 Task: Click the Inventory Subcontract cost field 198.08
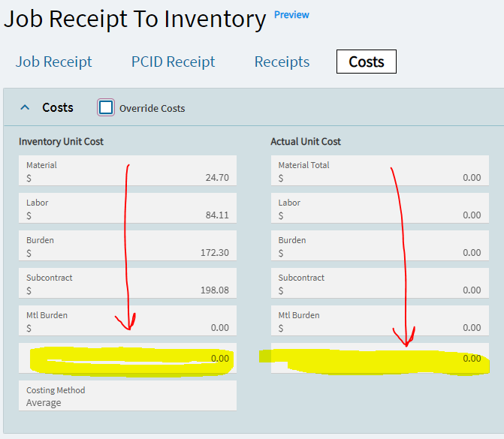[x=128, y=283]
